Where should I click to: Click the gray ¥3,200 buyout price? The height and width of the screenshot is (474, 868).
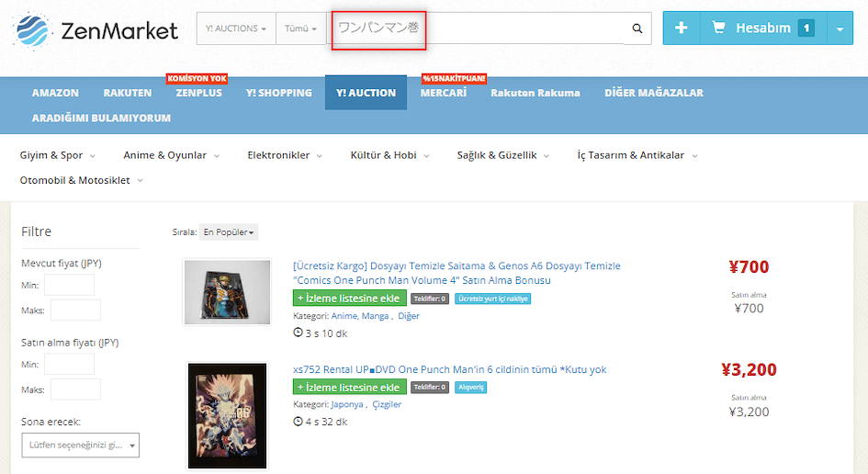pyautogui.click(x=749, y=412)
